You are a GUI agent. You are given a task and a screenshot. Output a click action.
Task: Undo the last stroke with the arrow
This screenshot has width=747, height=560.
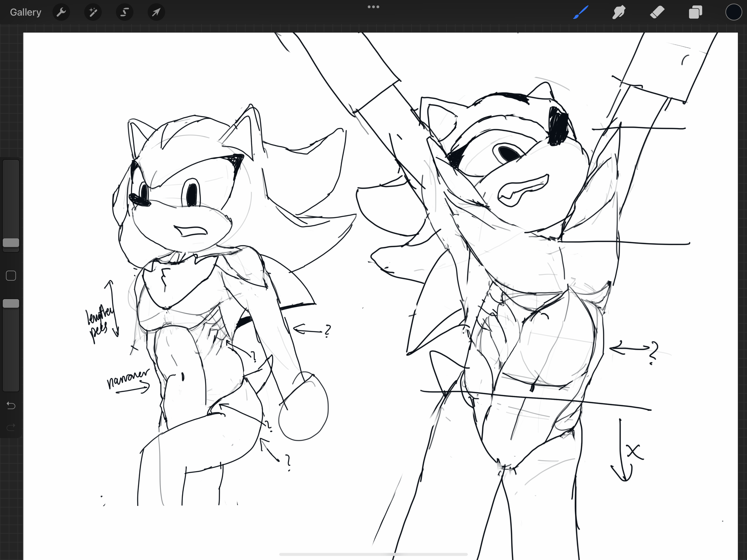click(x=11, y=405)
